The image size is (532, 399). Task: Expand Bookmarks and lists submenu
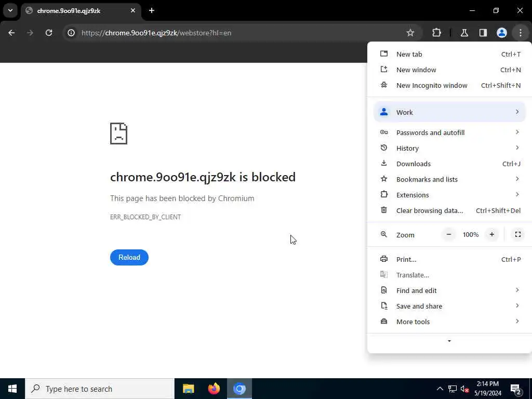tap(449, 179)
